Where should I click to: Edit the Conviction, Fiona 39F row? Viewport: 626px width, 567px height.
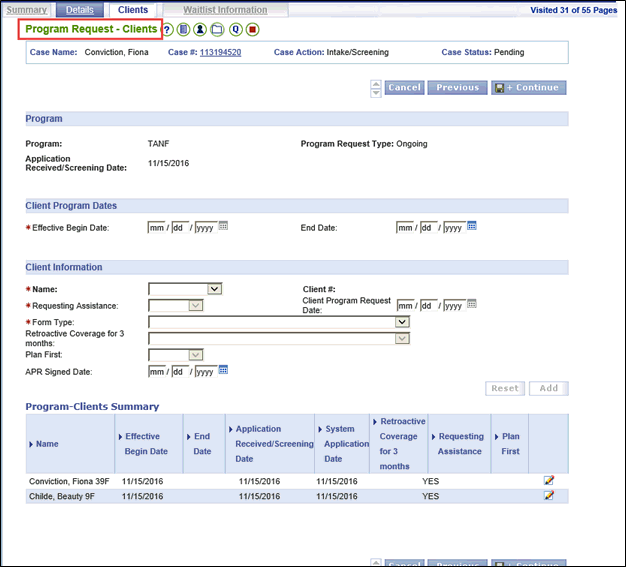548,481
